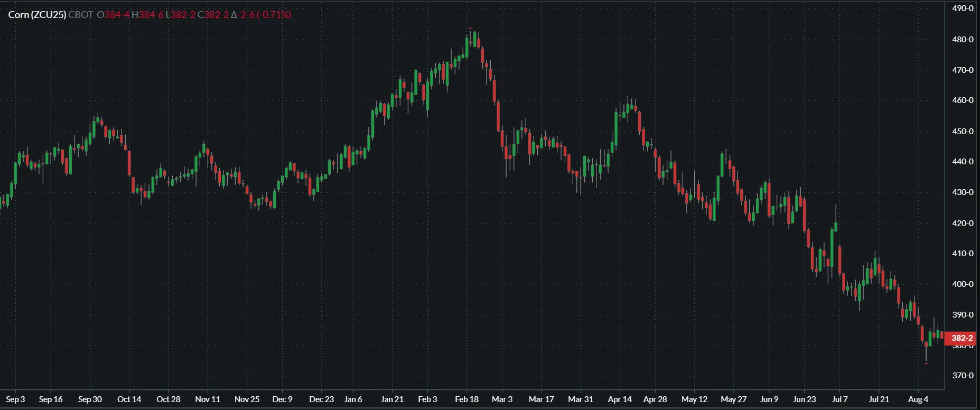
Task: Select Aug 4 on the date axis
Action: coord(918,399)
